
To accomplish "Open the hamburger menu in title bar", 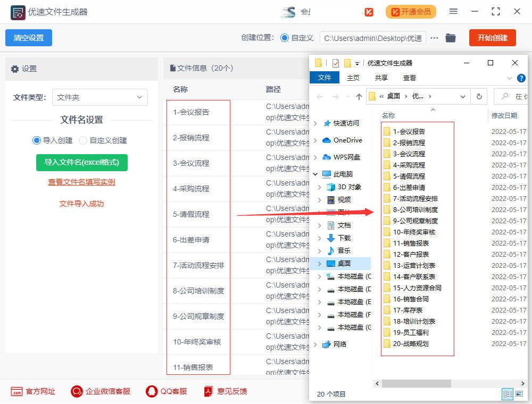I will (x=453, y=11).
